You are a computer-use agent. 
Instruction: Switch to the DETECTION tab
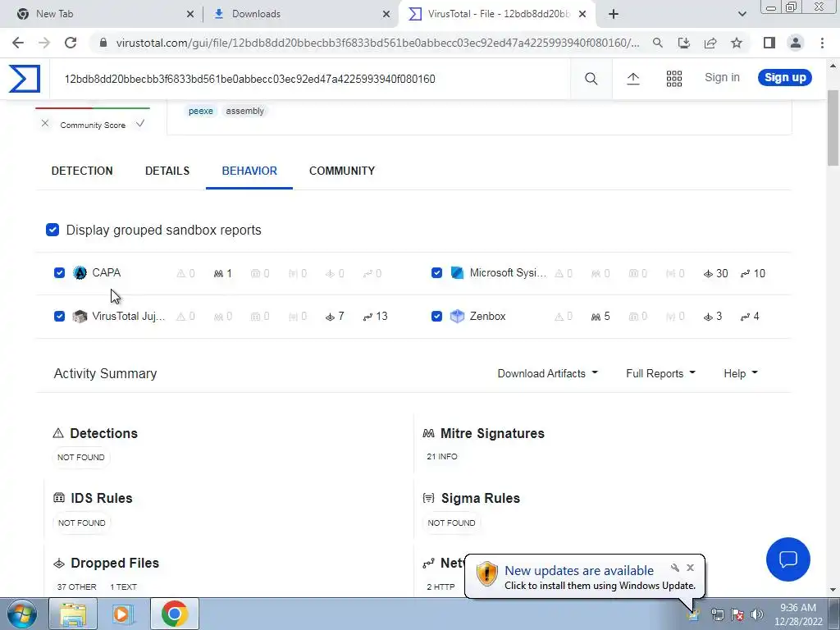82,171
